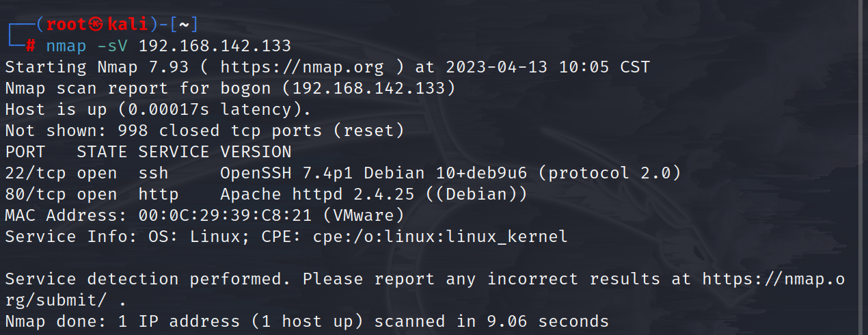The height and width of the screenshot is (335, 868).
Task: Click the SERVICE column header
Action: (174, 152)
